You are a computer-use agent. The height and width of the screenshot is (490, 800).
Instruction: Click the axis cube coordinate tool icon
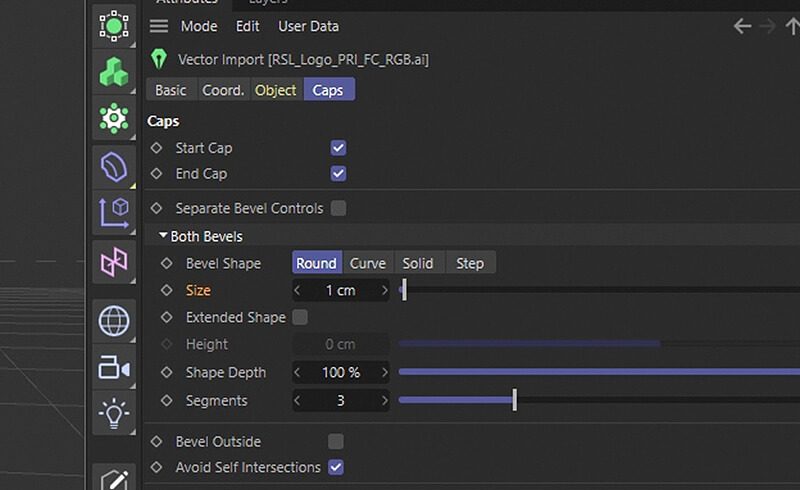tap(114, 212)
